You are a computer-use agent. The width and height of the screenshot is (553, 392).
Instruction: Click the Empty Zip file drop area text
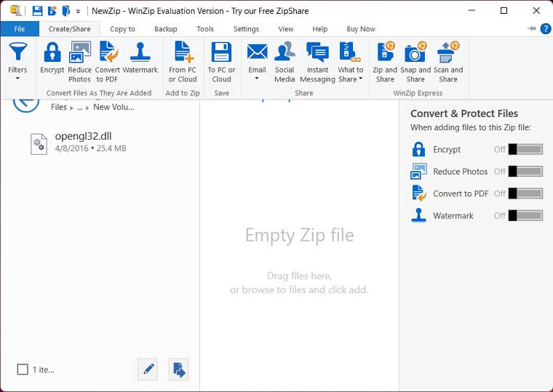click(300, 235)
